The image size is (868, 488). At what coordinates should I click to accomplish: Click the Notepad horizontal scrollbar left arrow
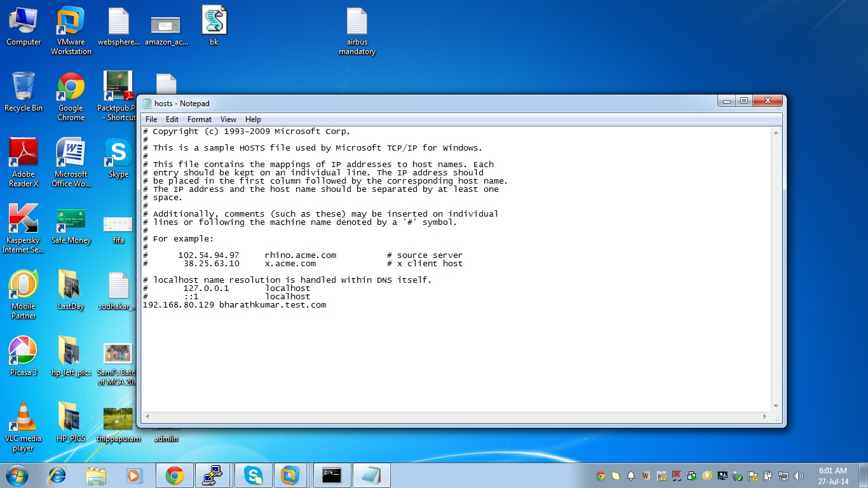[x=147, y=417]
